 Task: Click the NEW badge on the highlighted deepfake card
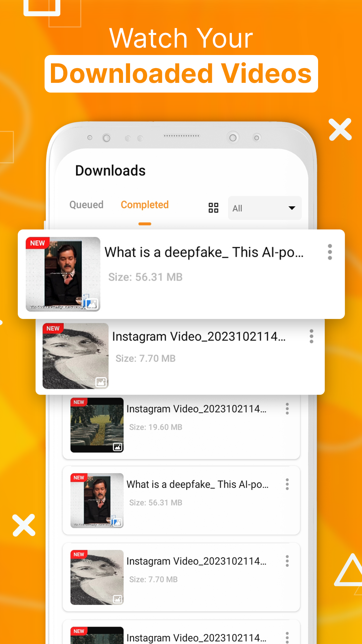coord(38,243)
